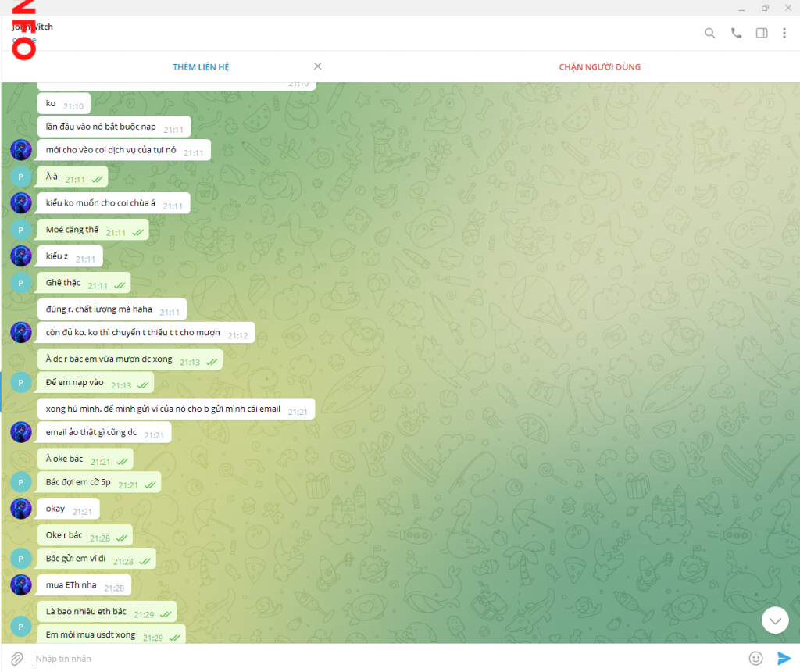Click the avatar beside "okay" message

tap(21, 509)
